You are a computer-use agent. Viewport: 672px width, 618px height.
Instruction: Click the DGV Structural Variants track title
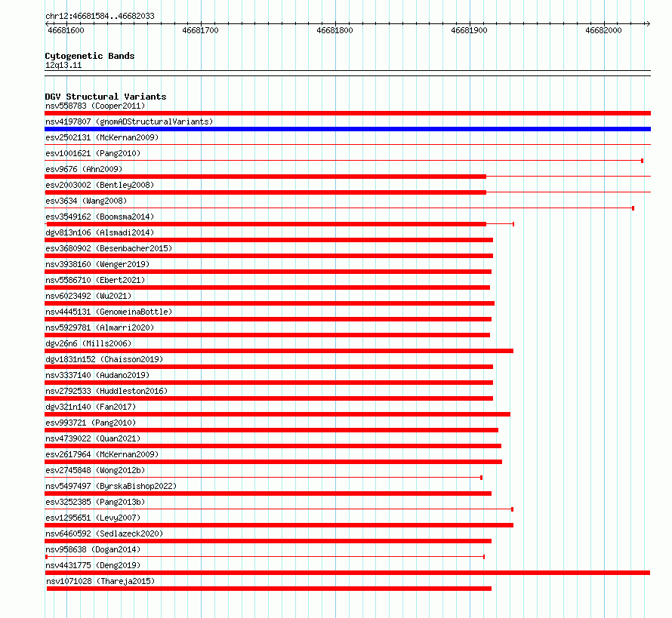point(106,97)
